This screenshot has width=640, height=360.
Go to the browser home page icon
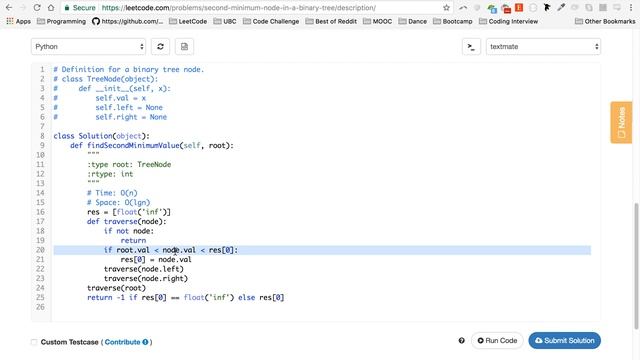51,8
